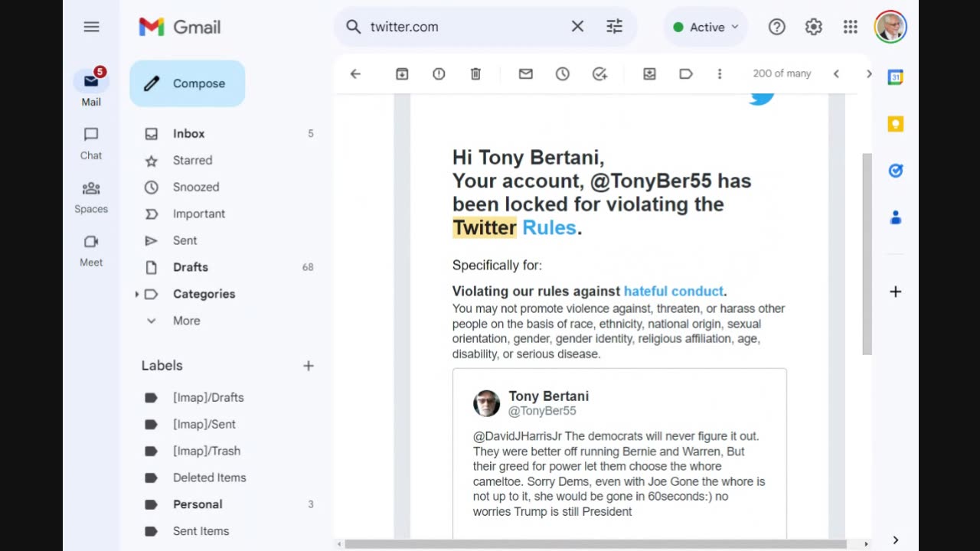Switch to the Meet tab

click(91, 250)
